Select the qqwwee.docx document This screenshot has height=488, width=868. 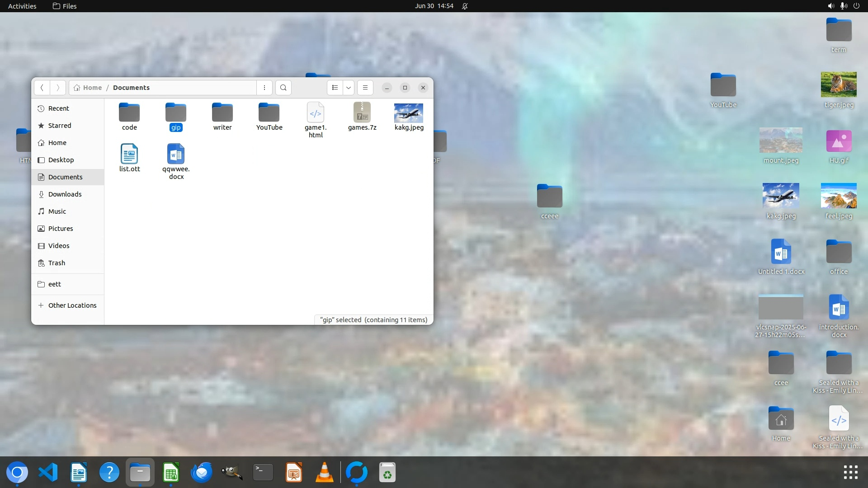pos(176,155)
